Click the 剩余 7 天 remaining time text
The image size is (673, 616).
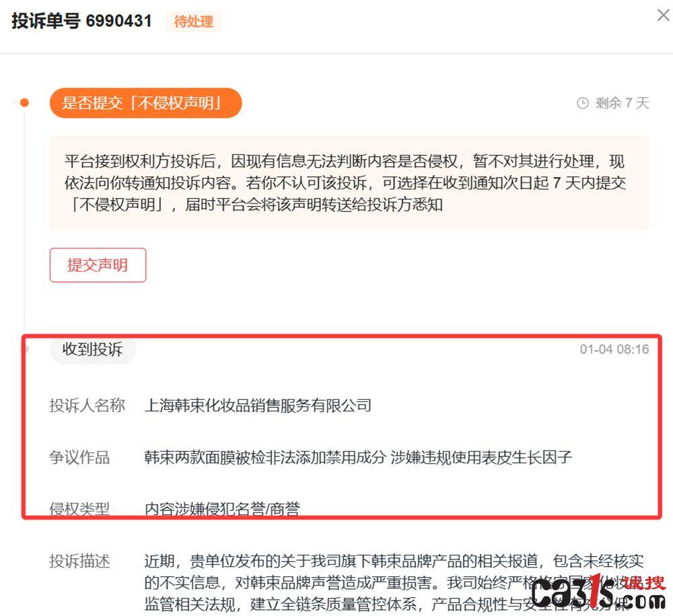coord(622,103)
